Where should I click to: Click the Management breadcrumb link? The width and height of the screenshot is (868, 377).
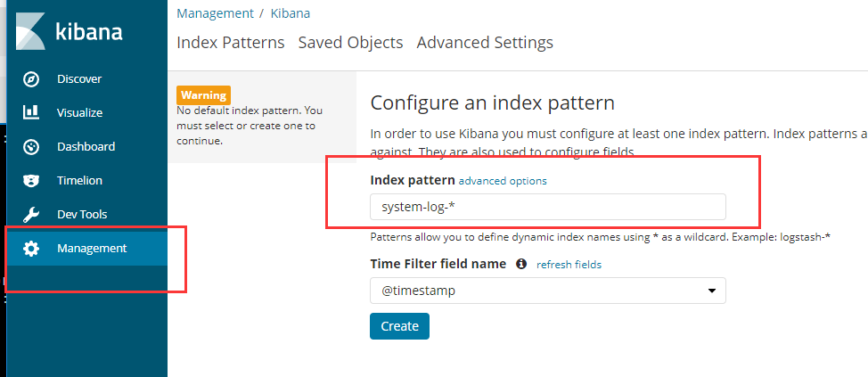point(215,13)
